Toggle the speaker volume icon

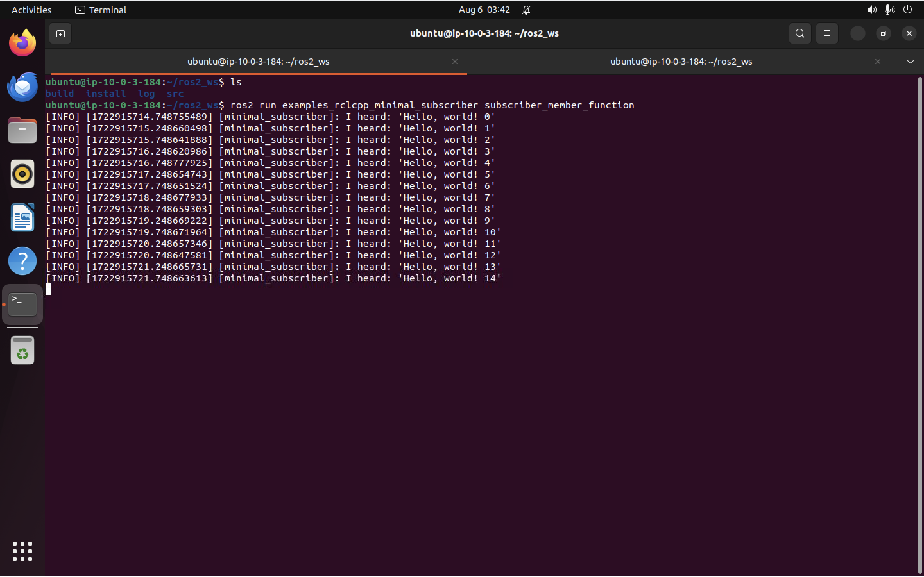pos(871,10)
